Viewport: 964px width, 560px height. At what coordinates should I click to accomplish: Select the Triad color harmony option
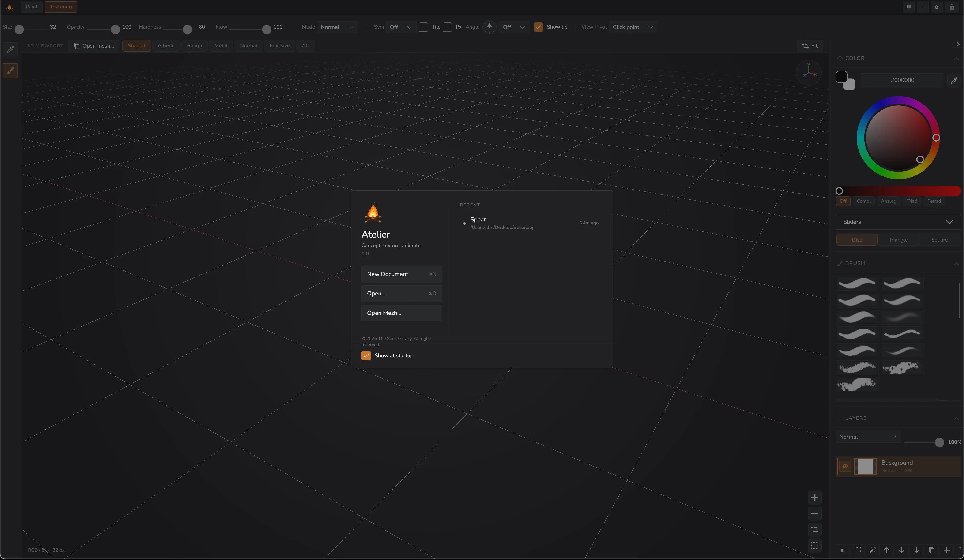911,201
